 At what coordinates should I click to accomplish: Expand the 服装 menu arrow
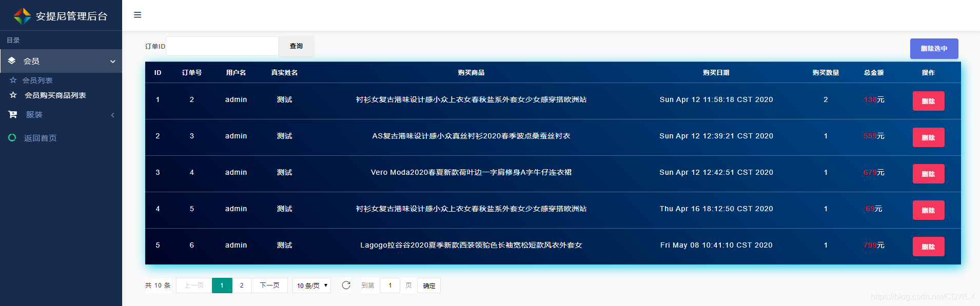pyautogui.click(x=113, y=115)
